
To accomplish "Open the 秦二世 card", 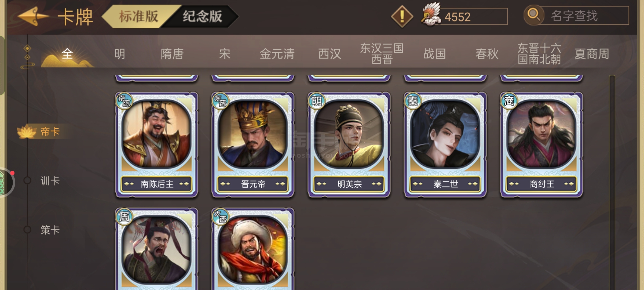I will coord(445,145).
